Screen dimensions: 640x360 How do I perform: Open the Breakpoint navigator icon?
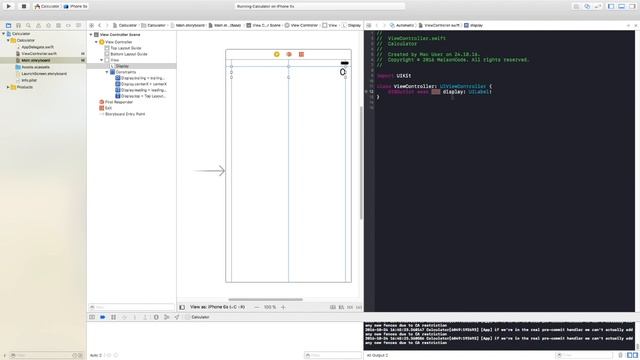coord(68,25)
